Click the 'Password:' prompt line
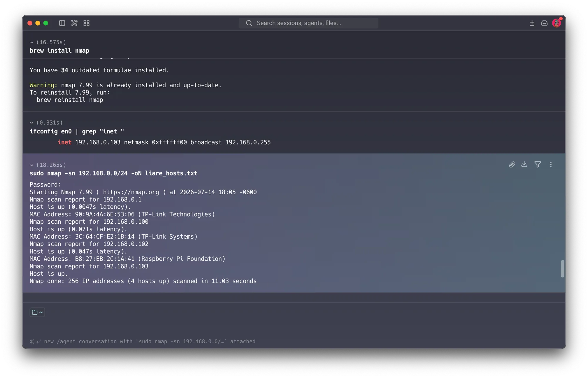Viewport: 588px width, 378px height. (x=45, y=185)
